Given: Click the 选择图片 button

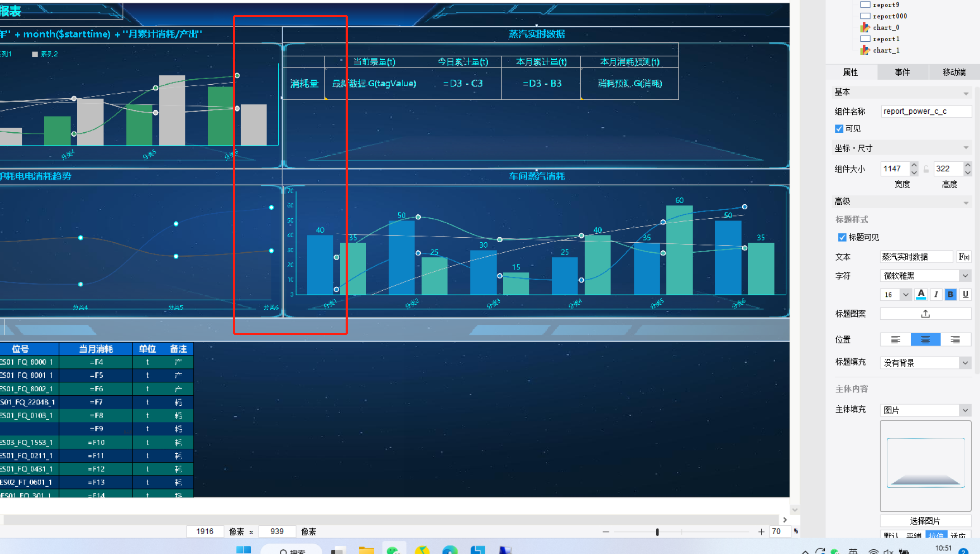Looking at the screenshot, I should [x=926, y=521].
